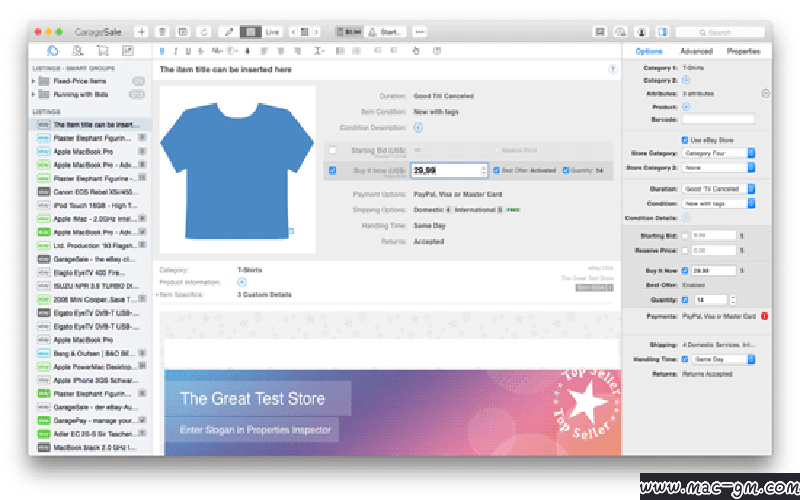
Task: Switch to the Advanced tab
Action: coord(696,51)
